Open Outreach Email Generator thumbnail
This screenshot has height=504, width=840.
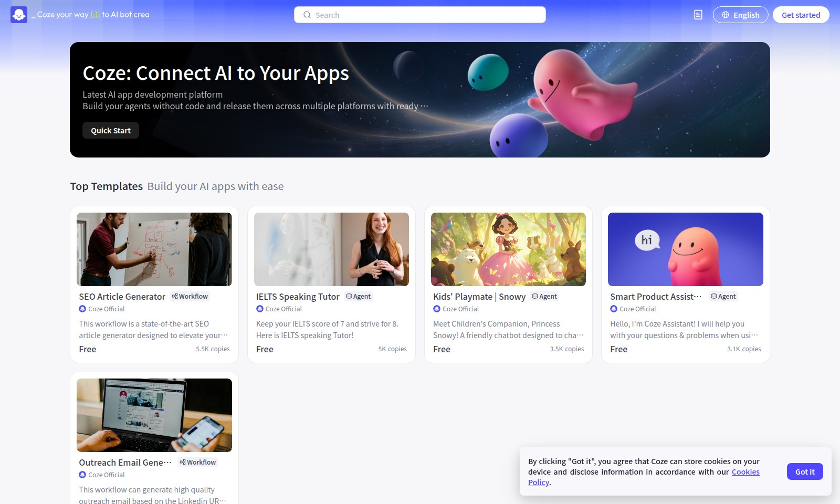(x=154, y=415)
